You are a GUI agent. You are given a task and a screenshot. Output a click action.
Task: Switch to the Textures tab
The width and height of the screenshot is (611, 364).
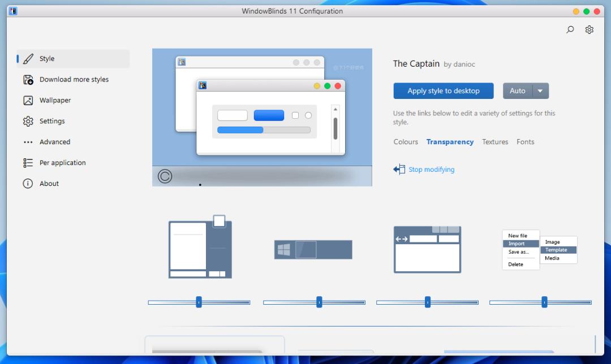click(x=495, y=142)
